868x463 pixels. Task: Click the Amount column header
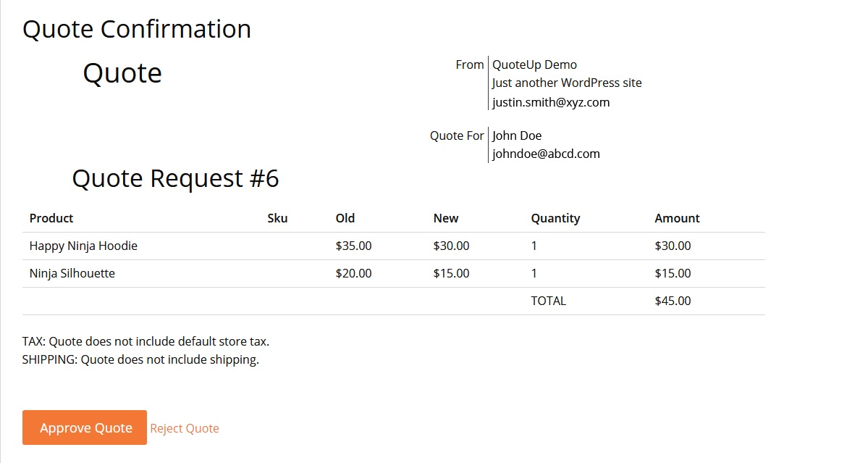(x=677, y=218)
